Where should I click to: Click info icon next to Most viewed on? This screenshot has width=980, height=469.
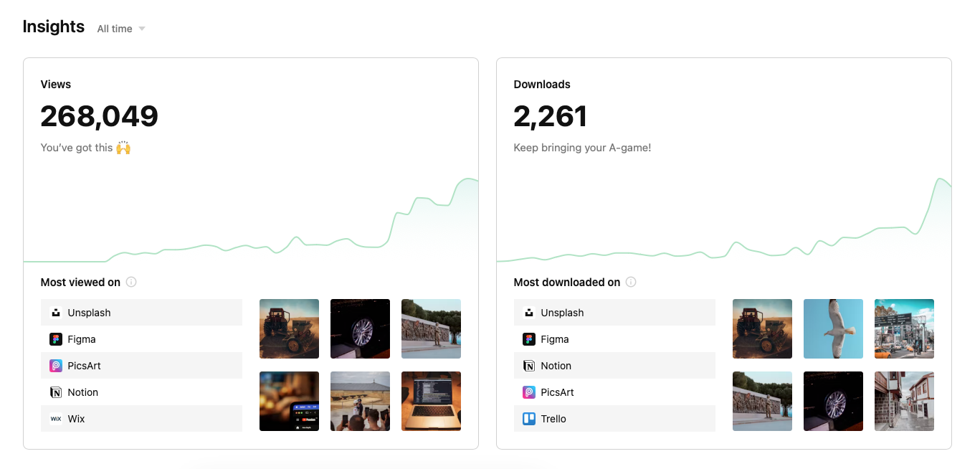point(131,282)
